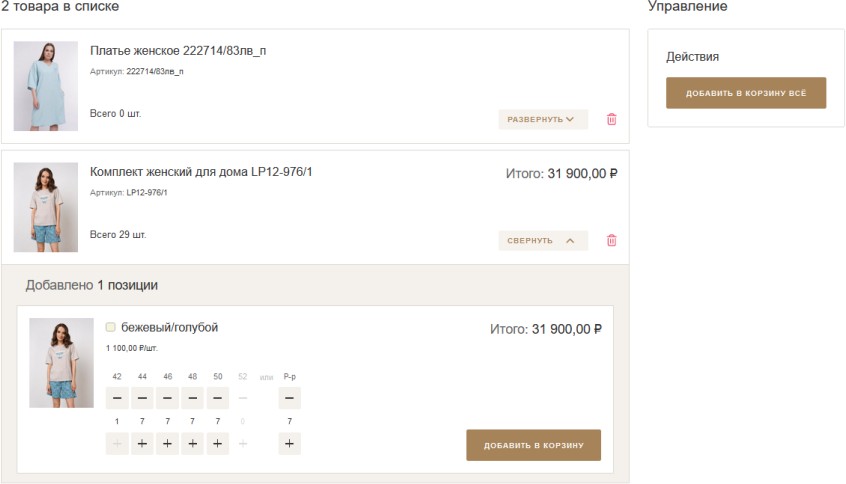Increase quantity for size 44
Viewport: 846px width, 484px height.
point(142,444)
